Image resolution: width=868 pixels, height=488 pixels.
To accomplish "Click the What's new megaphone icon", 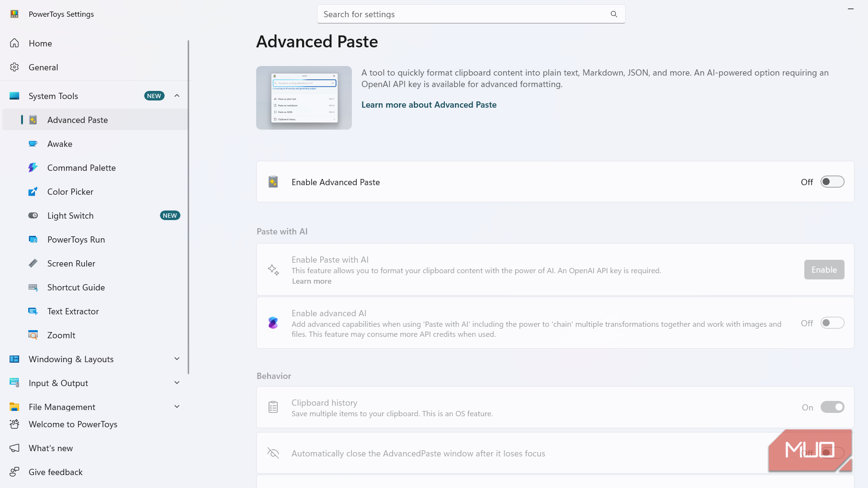I will click(x=14, y=448).
